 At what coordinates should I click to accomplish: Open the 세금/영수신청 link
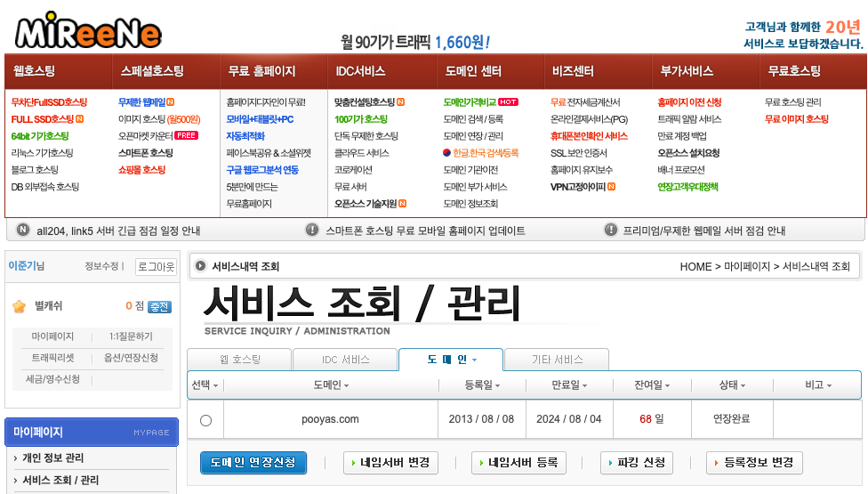[52, 379]
